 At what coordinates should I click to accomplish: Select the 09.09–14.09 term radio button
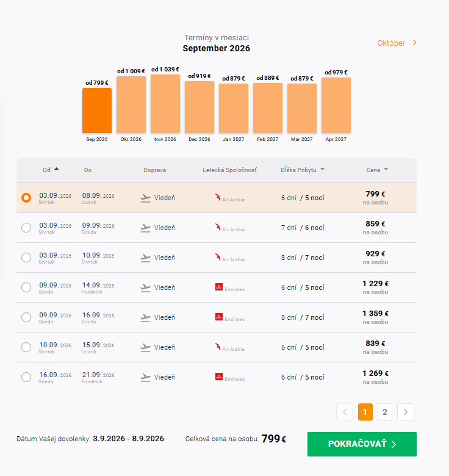click(26, 287)
